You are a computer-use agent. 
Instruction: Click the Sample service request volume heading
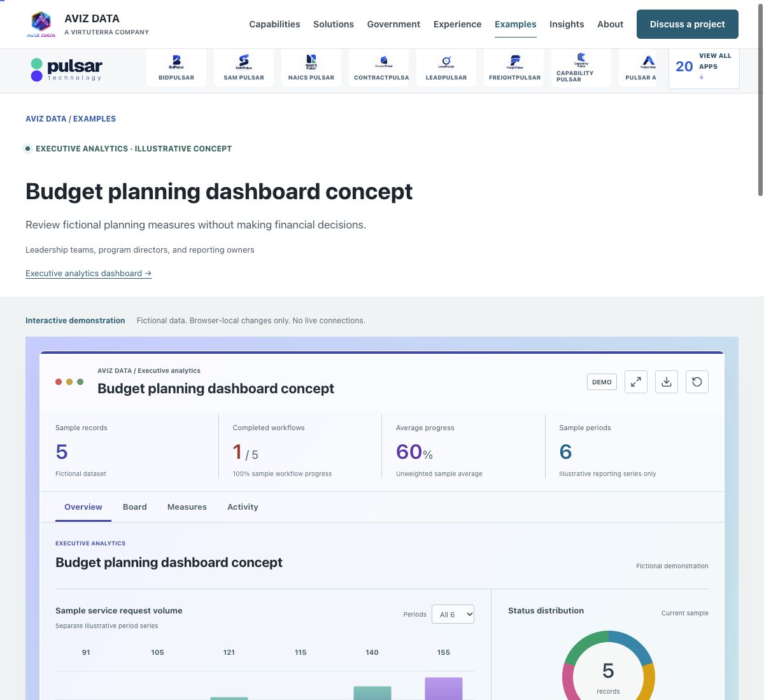(119, 610)
